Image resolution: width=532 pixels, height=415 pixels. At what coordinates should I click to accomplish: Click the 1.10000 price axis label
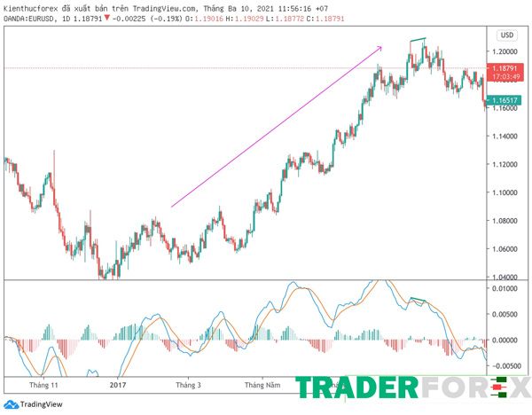[x=505, y=192]
